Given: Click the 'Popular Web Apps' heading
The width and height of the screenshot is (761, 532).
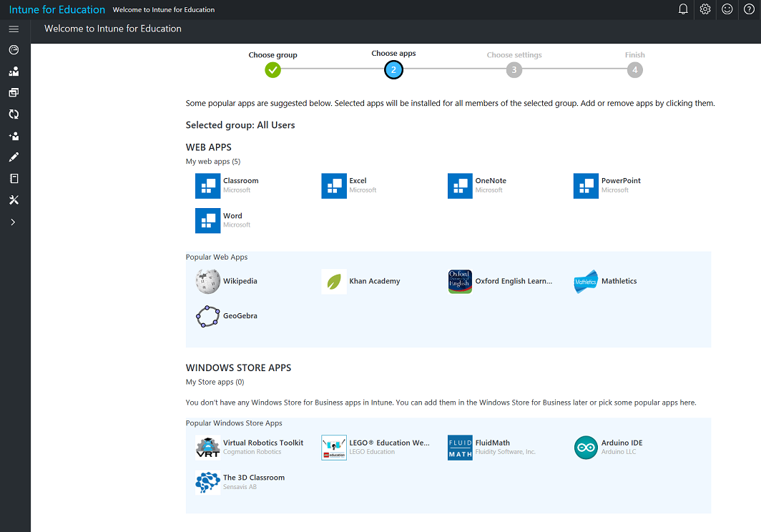Looking at the screenshot, I should (217, 257).
